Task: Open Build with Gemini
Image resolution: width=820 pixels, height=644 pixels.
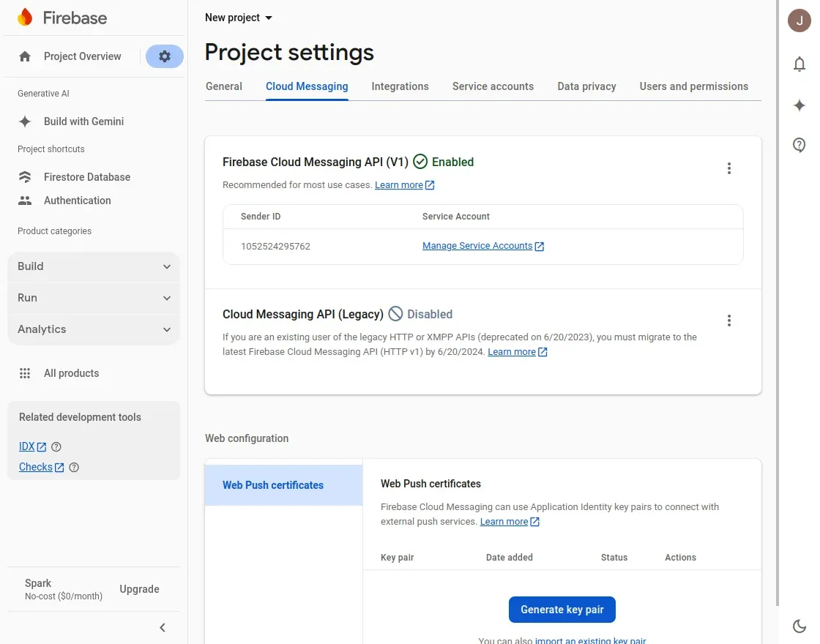Action: (83, 121)
